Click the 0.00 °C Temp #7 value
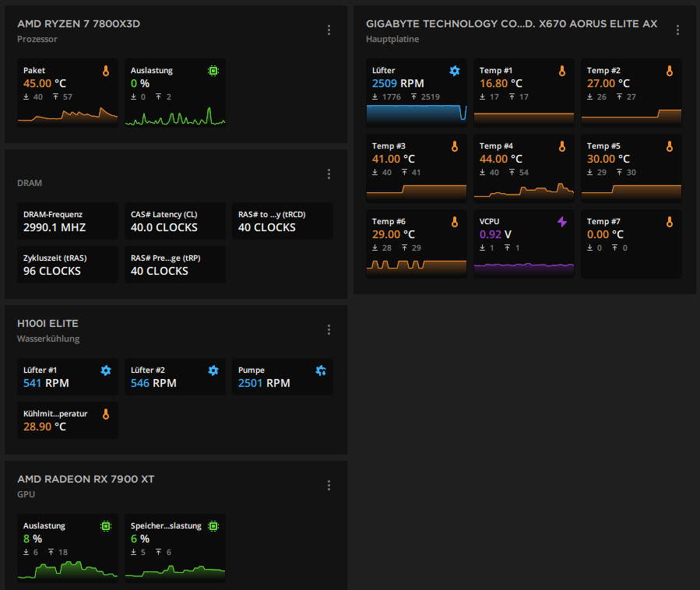This screenshot has width=700, height=590. click(x=605, y=234)
